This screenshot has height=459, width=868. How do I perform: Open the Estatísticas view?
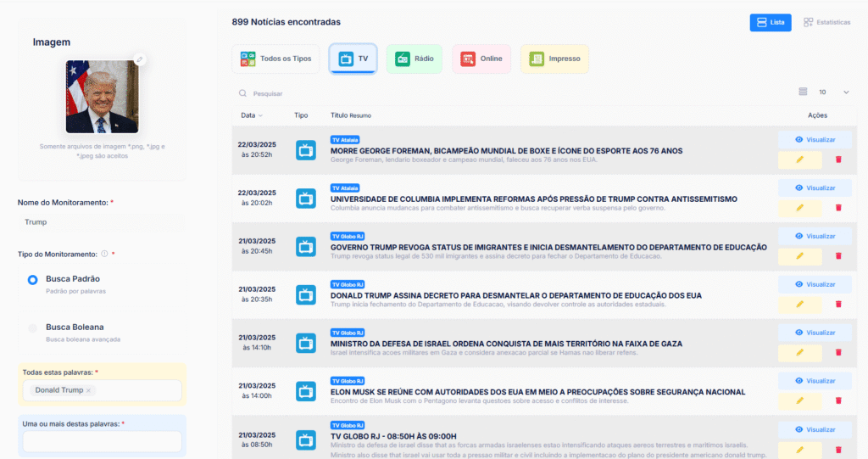coord(826,22)
